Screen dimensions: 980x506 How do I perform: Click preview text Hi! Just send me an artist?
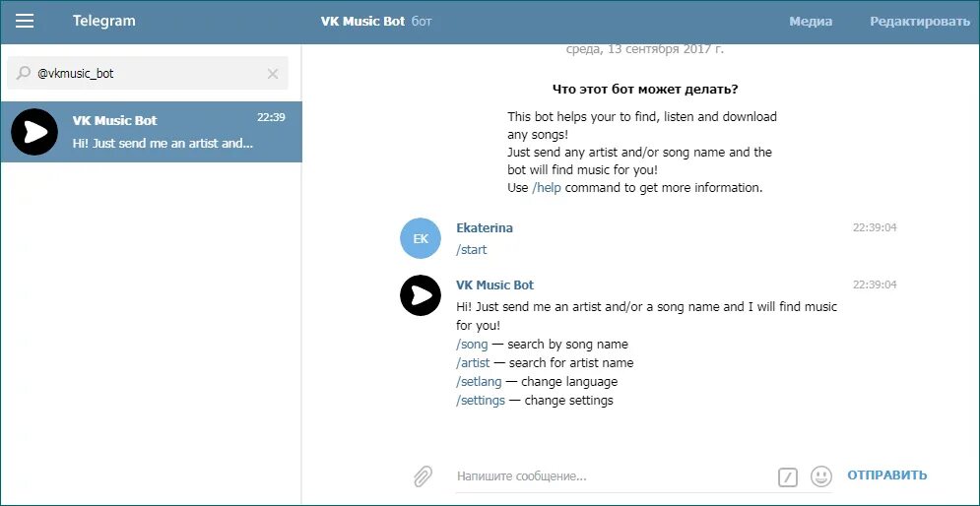[x=163, y=143]
